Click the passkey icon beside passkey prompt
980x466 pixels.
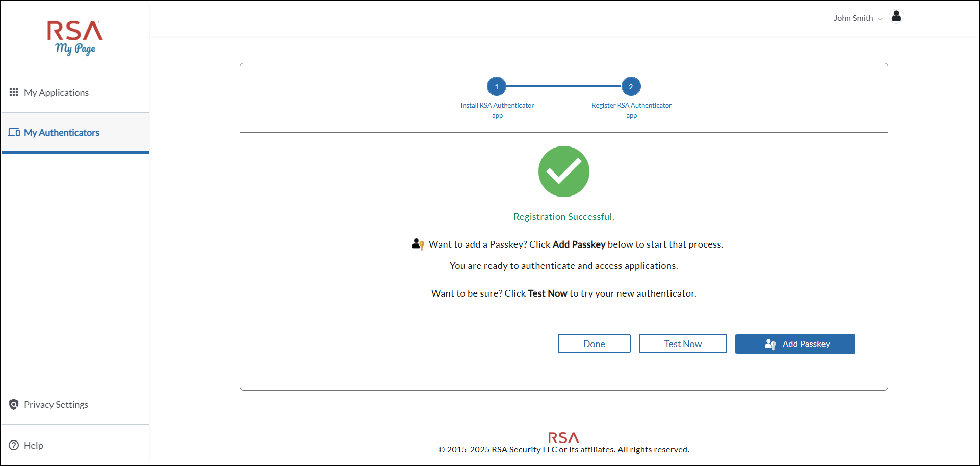(x=418, y=244)
